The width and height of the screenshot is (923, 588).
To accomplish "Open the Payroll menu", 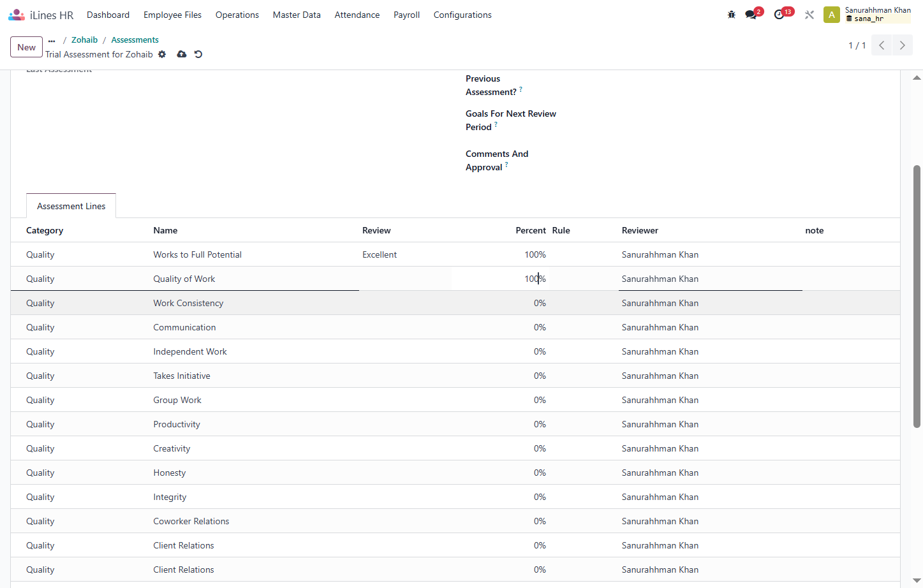I will pyautogui.click(x=406, y=15).
